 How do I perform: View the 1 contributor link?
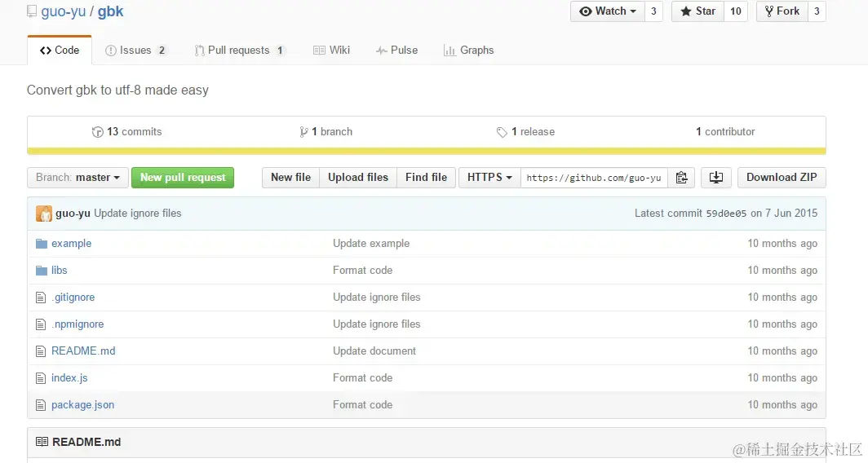pyautogui.click(x=725, y=132)
